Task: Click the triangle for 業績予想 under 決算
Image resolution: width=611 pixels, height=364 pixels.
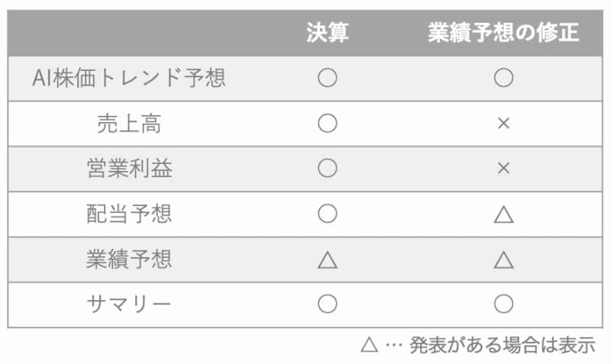Action: click(327, 259)
